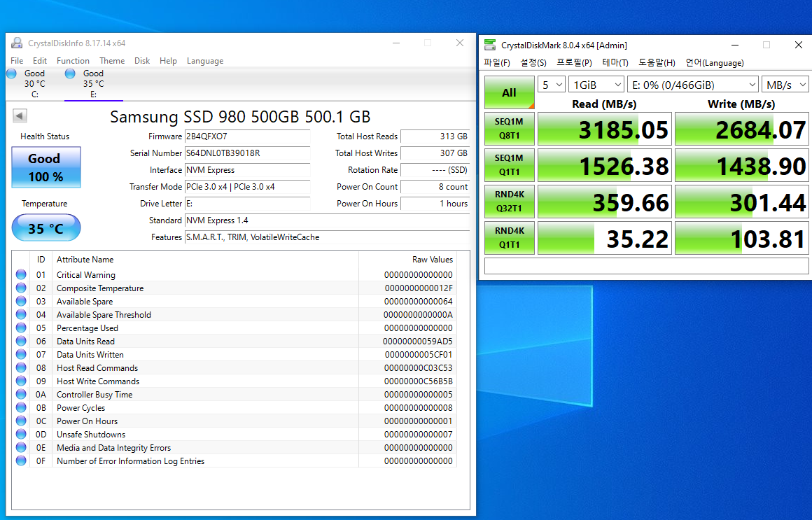Click the Controller Busy Time status orb

[x=21, y=394]
